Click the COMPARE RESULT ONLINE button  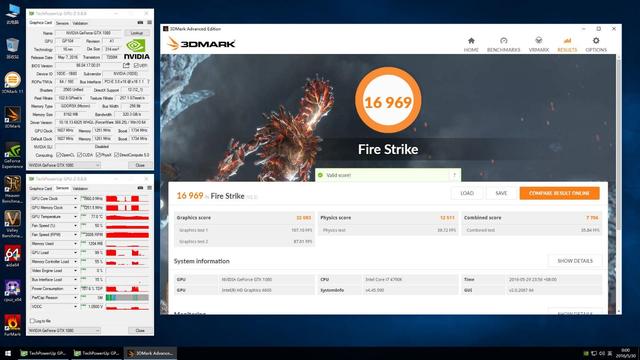coord(559,193)
